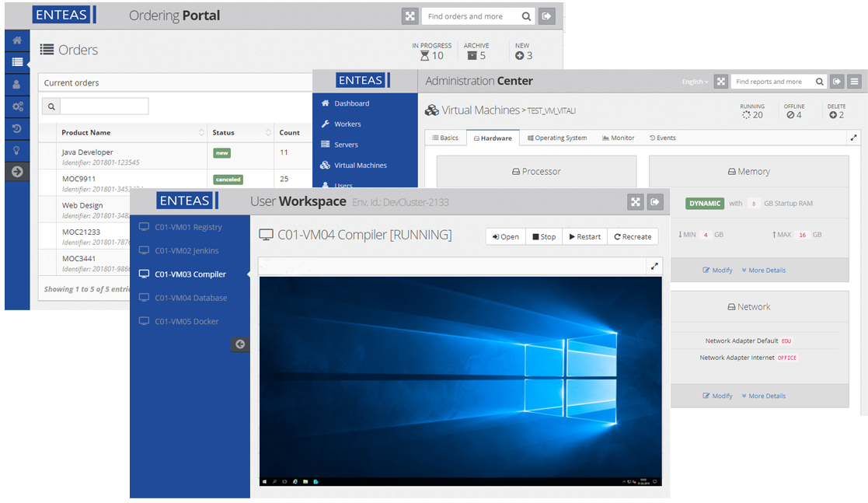
Task: Open the English language dropdown
Action: pyautogui.click(x=695, y=82)
